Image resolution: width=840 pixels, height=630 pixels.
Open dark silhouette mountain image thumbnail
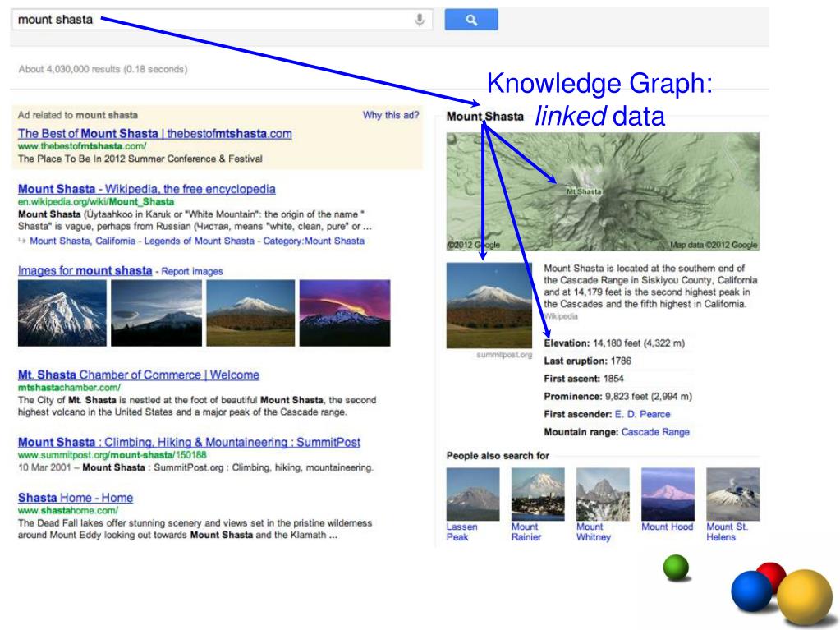tap(157, 313)
